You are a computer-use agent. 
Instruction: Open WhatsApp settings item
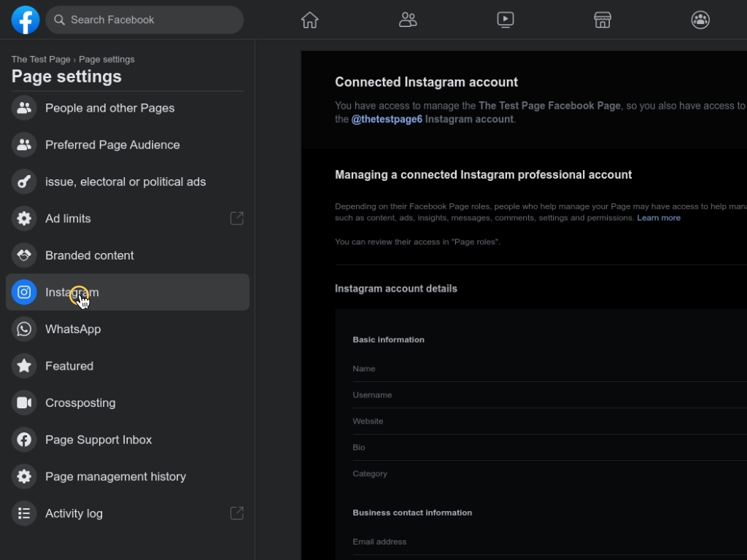128,329
